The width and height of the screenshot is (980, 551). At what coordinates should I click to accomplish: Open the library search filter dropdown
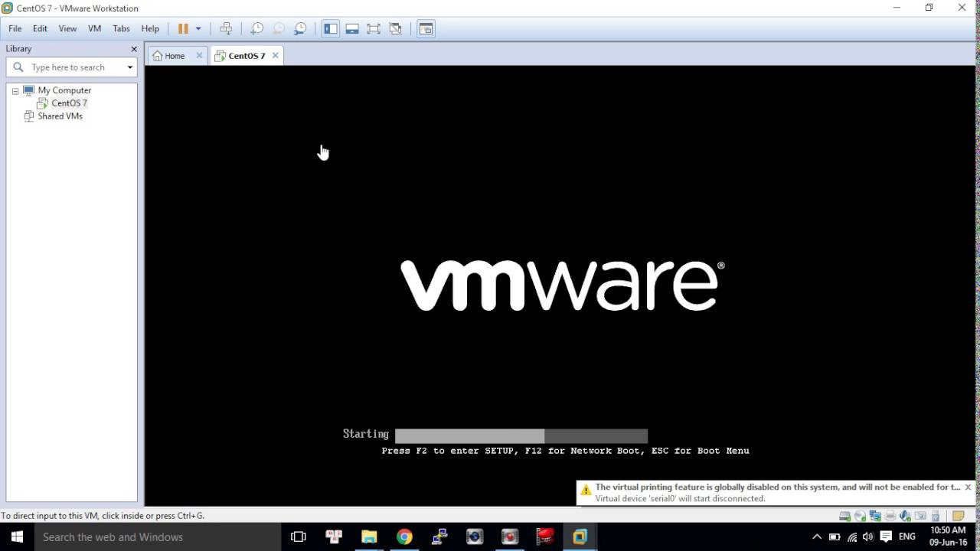130,67
